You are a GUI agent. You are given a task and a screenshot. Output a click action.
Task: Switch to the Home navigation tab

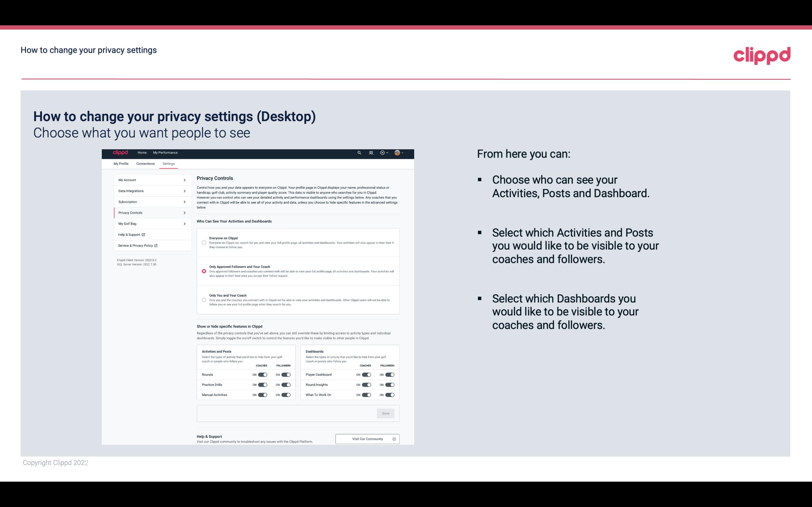(142, 153)
